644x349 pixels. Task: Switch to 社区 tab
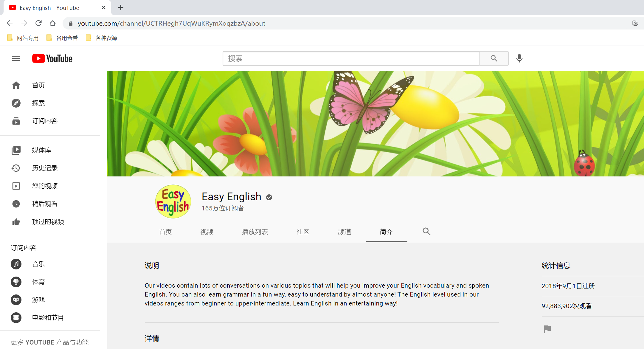(x=303, y=232)
